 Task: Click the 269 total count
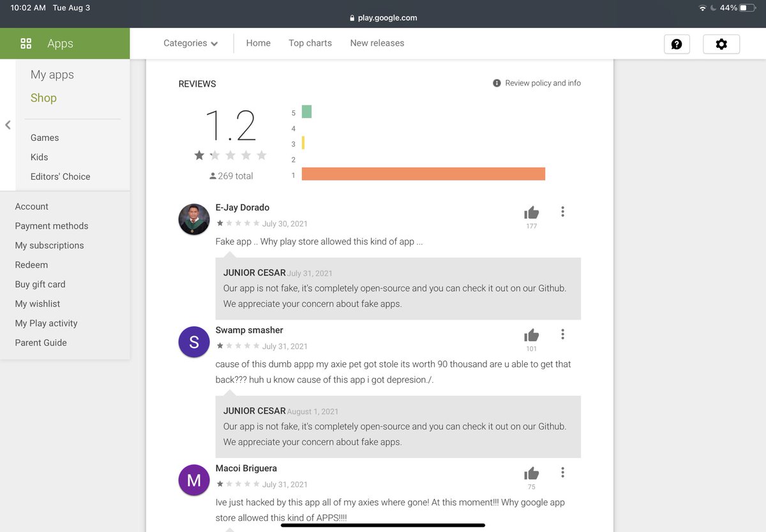tap(236, 176)
